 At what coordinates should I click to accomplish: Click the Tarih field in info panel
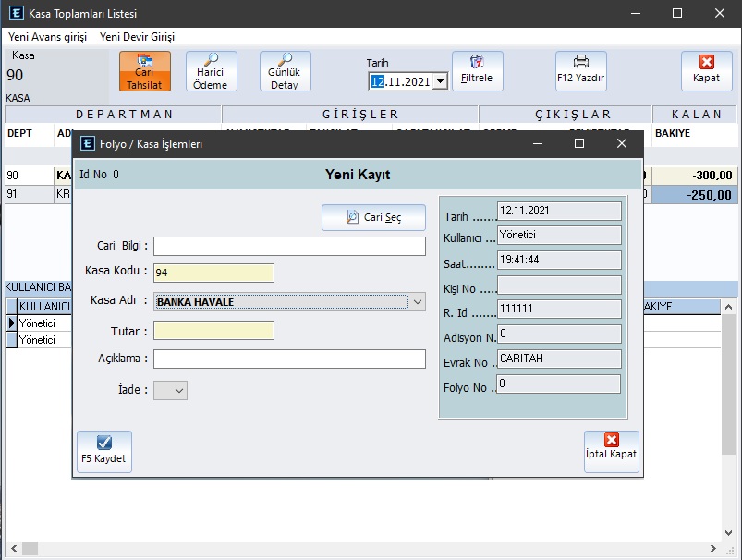point(559,211)
